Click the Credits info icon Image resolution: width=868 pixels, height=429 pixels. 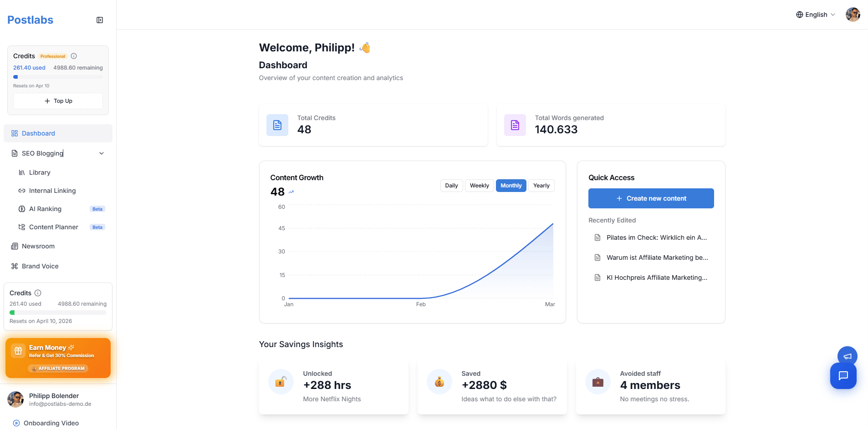[x=74, y=56]
